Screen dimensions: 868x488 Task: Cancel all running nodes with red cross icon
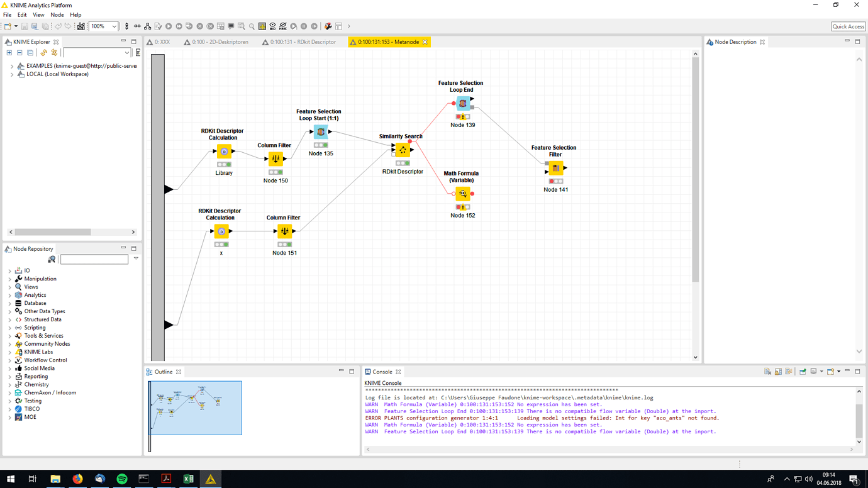[x=210, y=26]
